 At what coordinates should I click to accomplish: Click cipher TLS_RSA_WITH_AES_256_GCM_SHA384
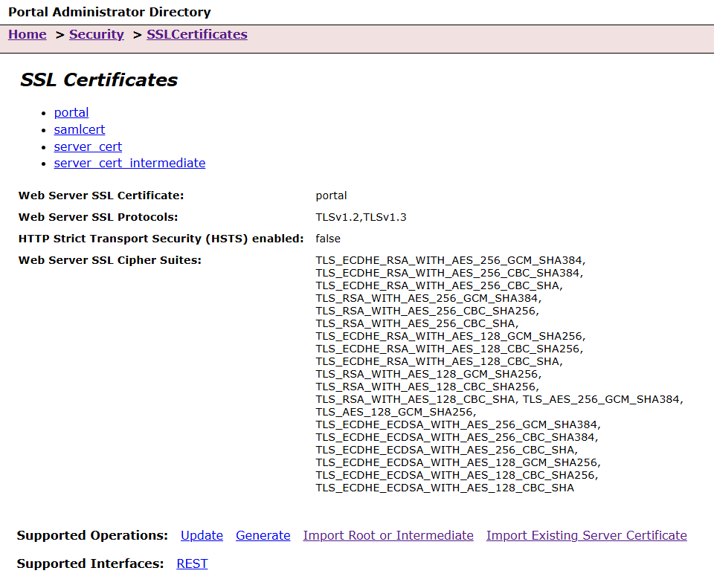(427, 298)
